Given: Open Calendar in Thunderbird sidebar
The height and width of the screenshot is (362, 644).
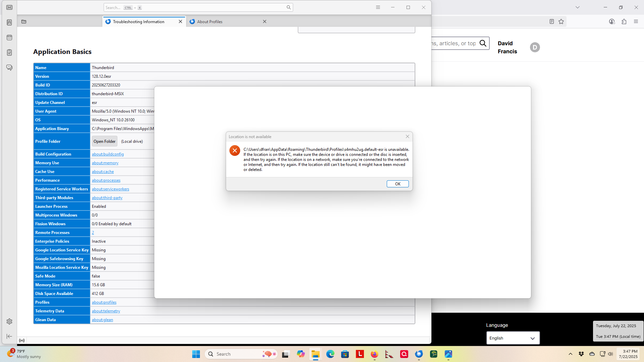Looking at the screenshot, I should [x=9, y=38].
